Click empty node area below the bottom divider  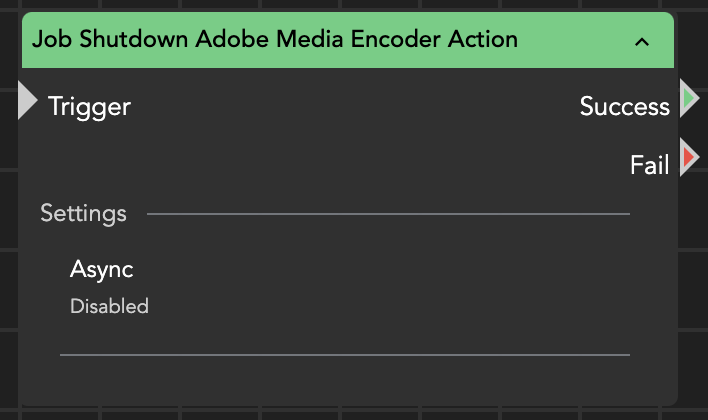click(344, 380)
